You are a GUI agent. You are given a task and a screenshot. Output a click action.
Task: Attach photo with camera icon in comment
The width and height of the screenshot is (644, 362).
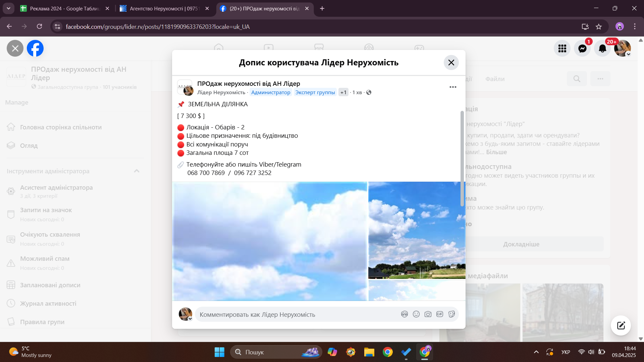[428, 314]
